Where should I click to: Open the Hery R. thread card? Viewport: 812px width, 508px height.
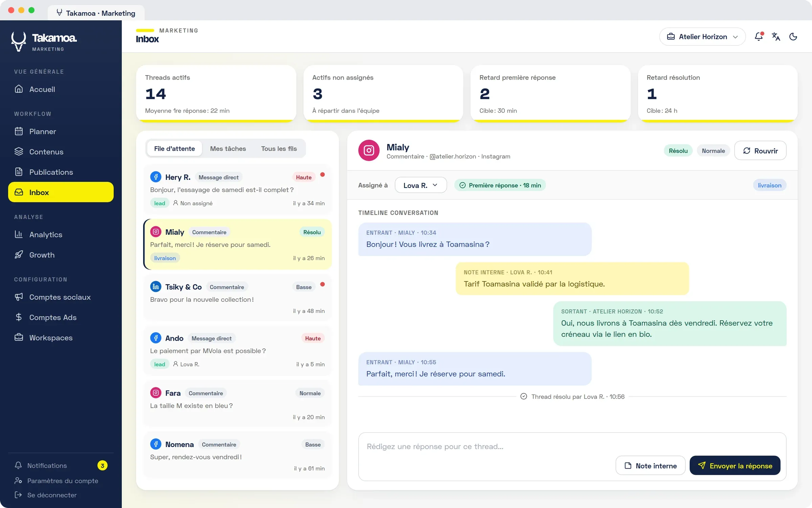(238, 190)
